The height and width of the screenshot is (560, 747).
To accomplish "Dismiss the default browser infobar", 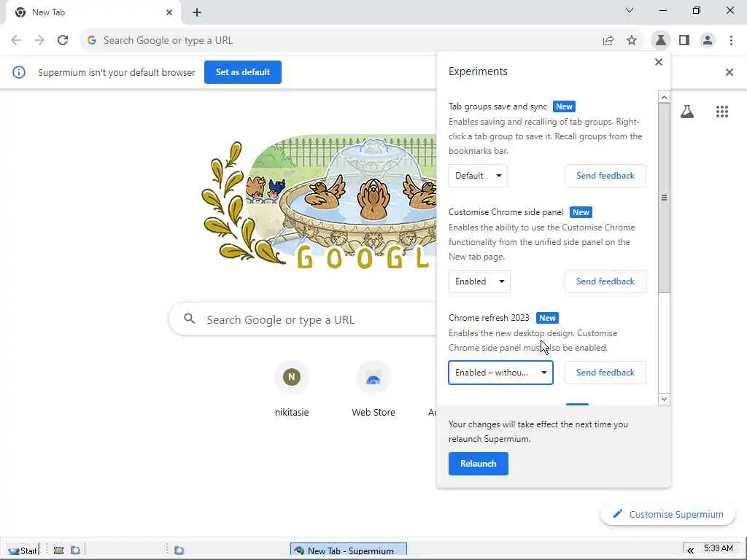I will pos(729,72).
